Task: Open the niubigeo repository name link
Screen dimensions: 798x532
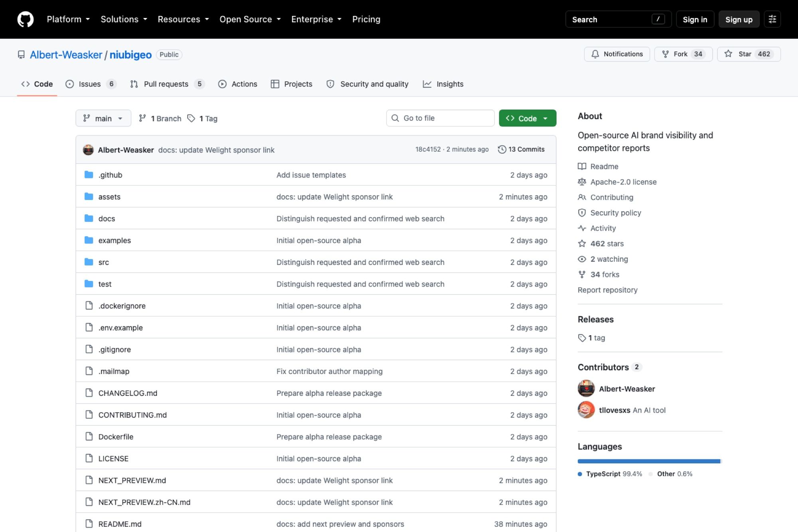Action: [130, 55]
